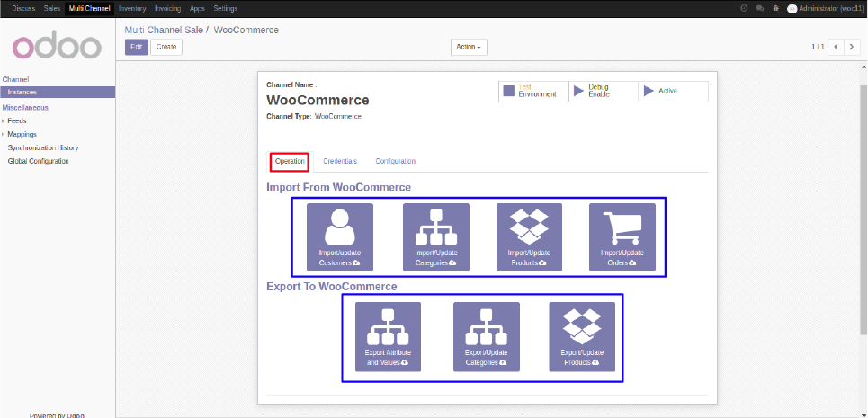868x418 pixels.
Task: Open the Export/Update Products tile
Action: click(x=582, y=336)
